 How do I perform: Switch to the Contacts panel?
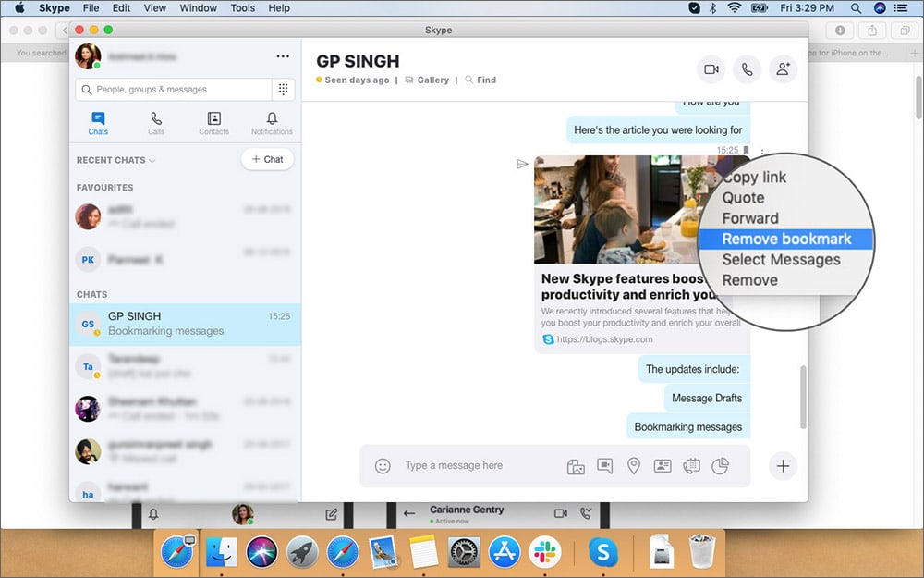point(213,121)
